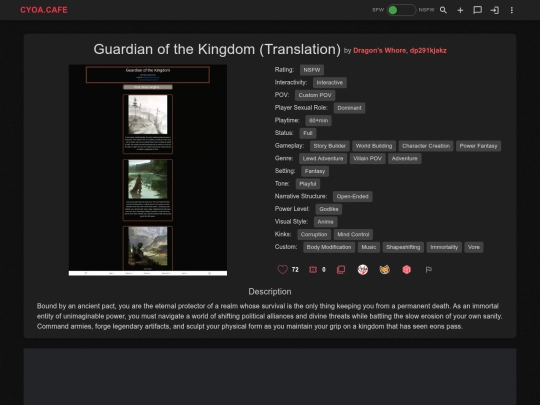Filter by Villain POV tag
This screenshot has height=405, width=540.
point(367,159)
